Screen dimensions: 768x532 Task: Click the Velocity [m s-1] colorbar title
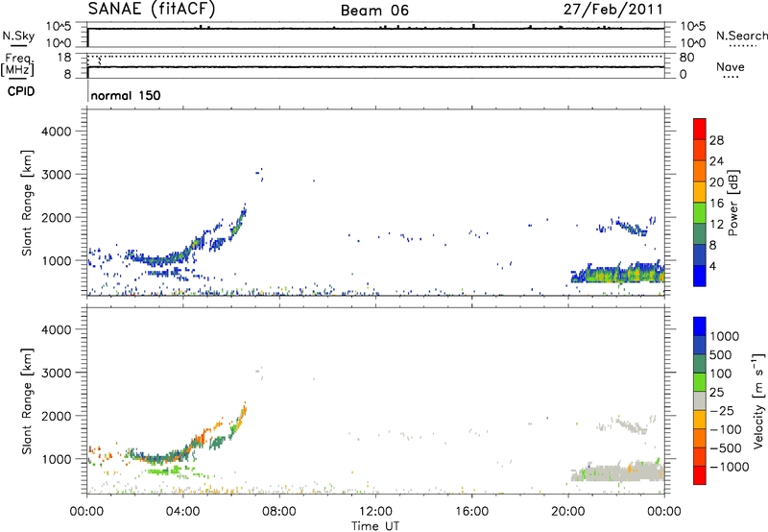[x=759, y=401]
